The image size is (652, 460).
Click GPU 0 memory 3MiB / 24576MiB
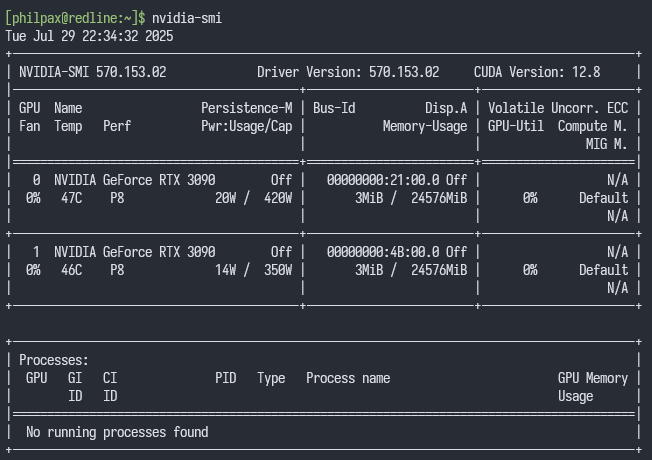point(411,198)
